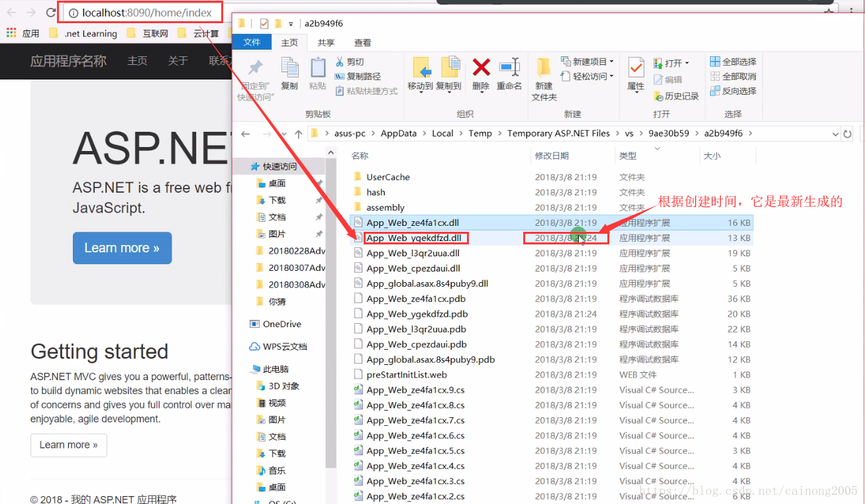This screenshot has height=504, width=865.
Task: Switch to the 查看 (View) ribbon tab
Action: pyautogui.click(x=362, y=42)
